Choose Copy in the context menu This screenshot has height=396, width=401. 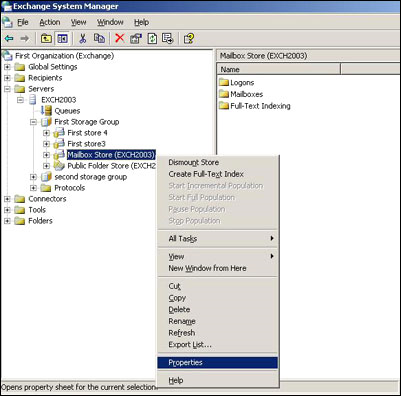tap(217, 298)
